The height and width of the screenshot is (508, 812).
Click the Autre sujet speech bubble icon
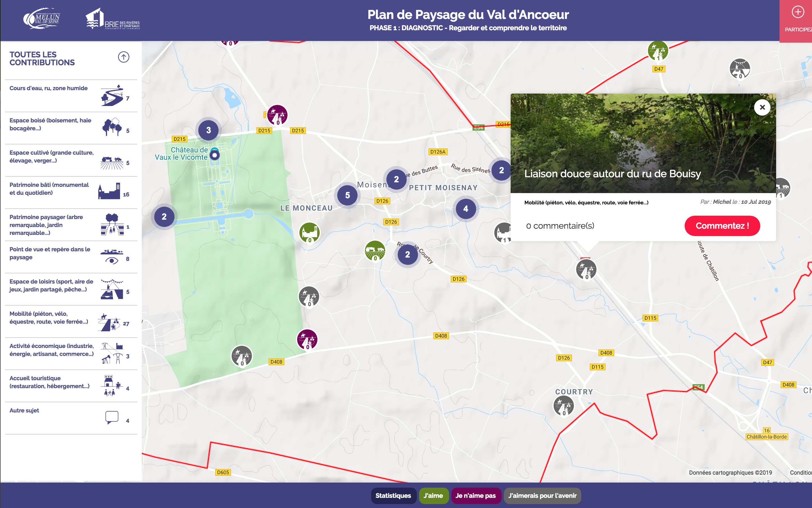pyautogui.click(x=112, y=417)
